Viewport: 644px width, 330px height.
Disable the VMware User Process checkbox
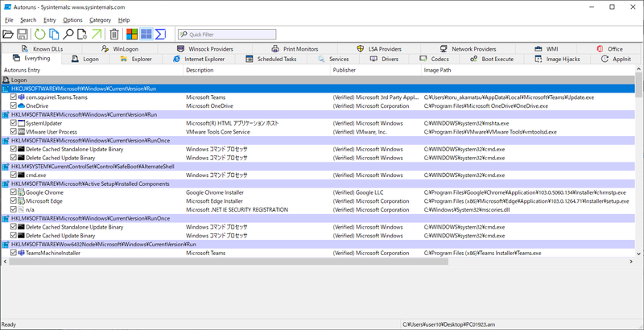pyautogui.click(x=14, y=132)
